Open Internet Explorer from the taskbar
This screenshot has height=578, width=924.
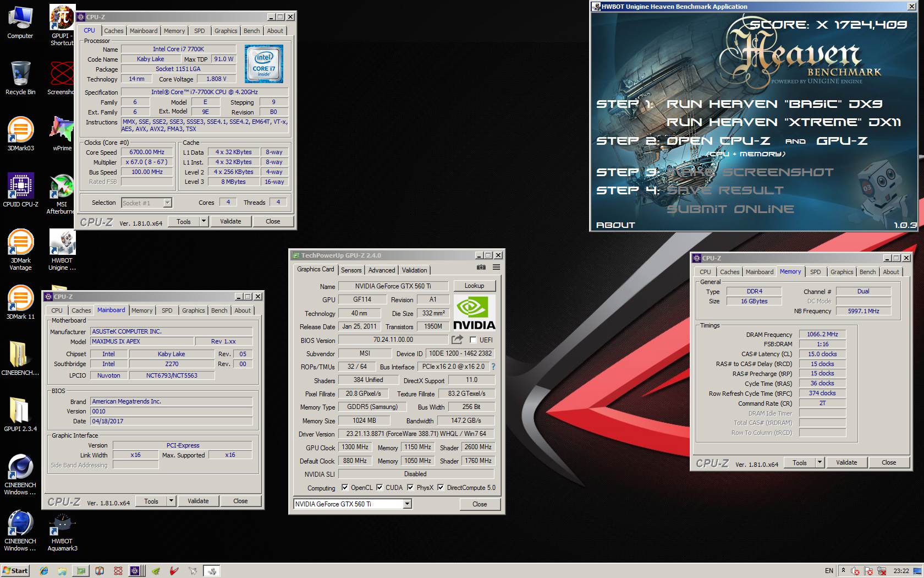(x=44, y=571)
